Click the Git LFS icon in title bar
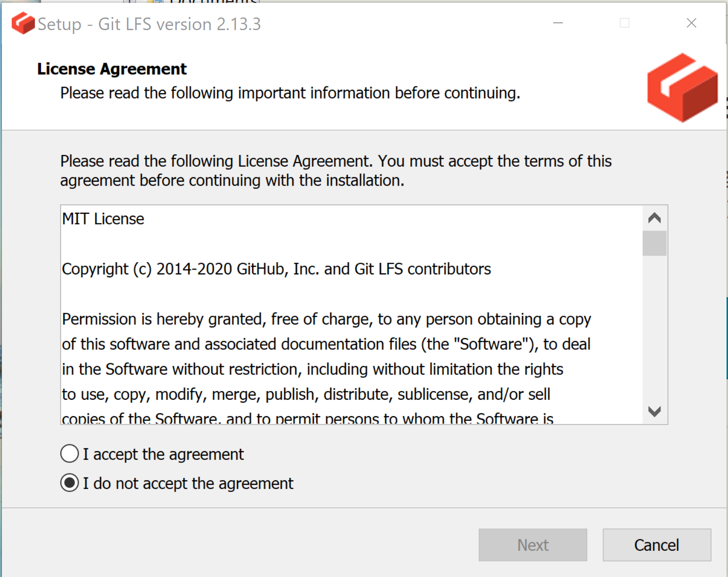The image size is (728, 577). click(23, 23)
